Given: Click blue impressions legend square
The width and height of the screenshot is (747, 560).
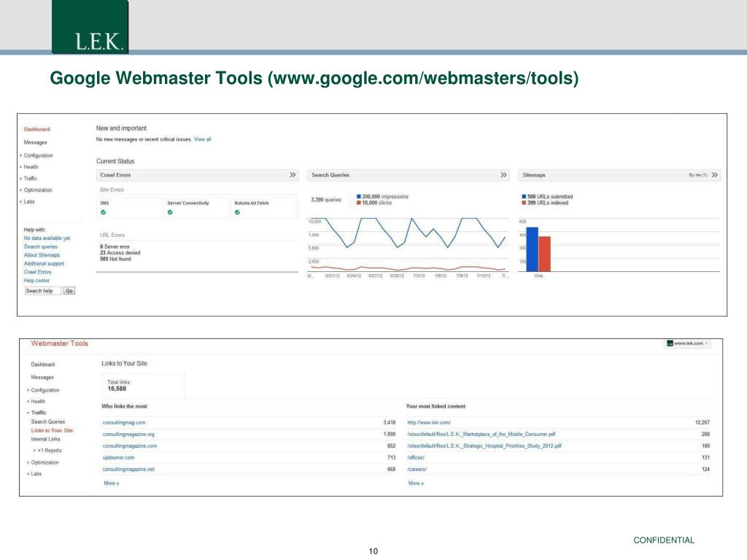Looking at the screenshot, I should point(359,196).
